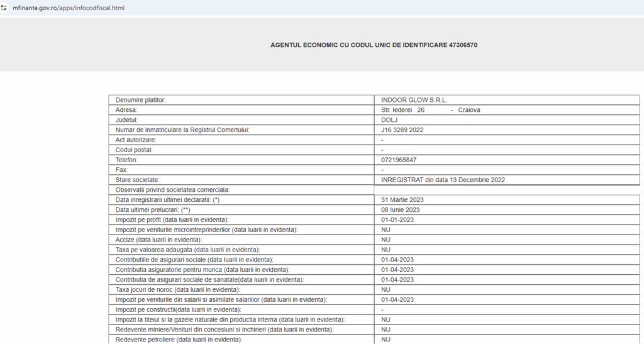The height and width of the screenshot is (344, 644).
Task: Select heading text with identification code 47306570
Action: coord(374,45)
